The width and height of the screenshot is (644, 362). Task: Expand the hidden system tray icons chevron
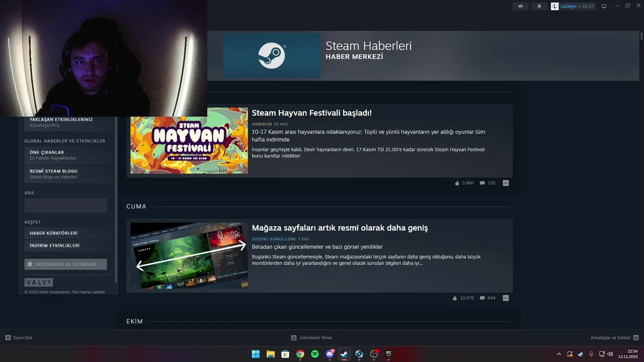558,354
